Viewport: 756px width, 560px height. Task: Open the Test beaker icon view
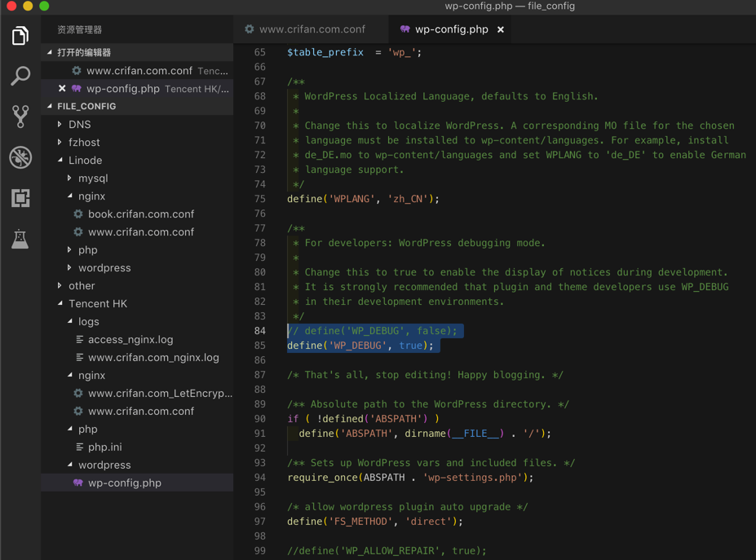pos(20,239)
